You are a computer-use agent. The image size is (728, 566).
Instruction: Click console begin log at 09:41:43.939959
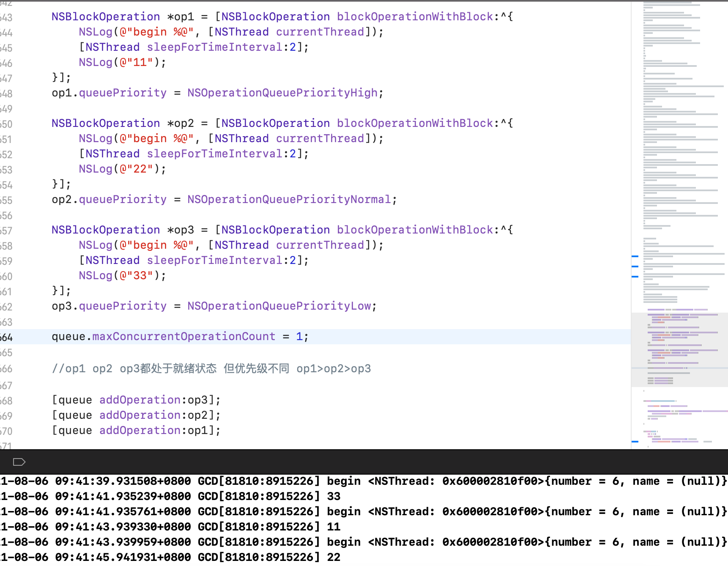point(364,542)
